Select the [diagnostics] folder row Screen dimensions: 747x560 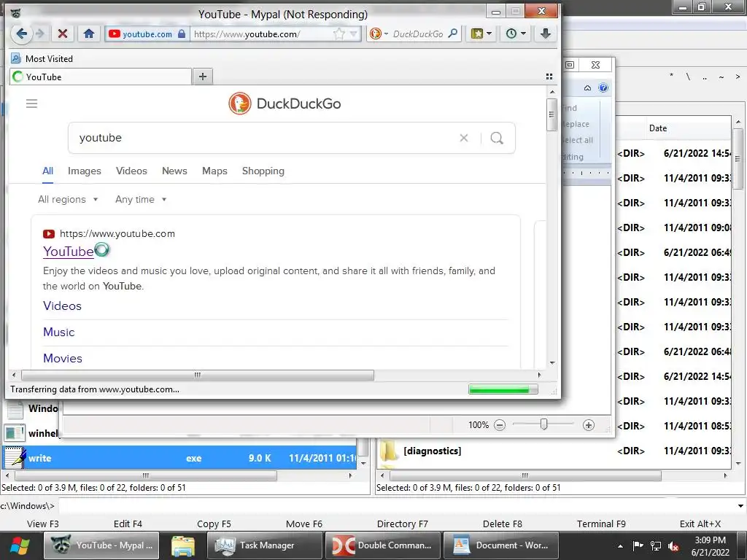tap(555, 451)
